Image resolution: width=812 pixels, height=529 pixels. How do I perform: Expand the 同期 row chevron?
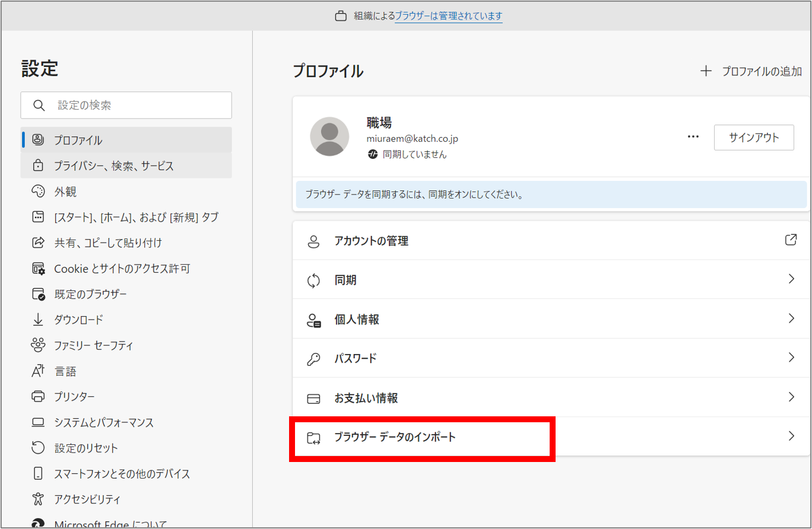coord(791,279)
